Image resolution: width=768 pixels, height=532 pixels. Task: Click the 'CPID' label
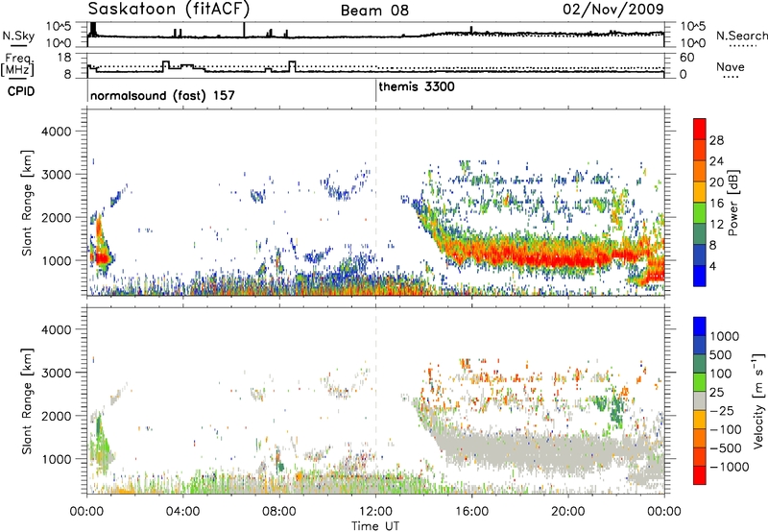pyautogui.click(x=21, y=91)
